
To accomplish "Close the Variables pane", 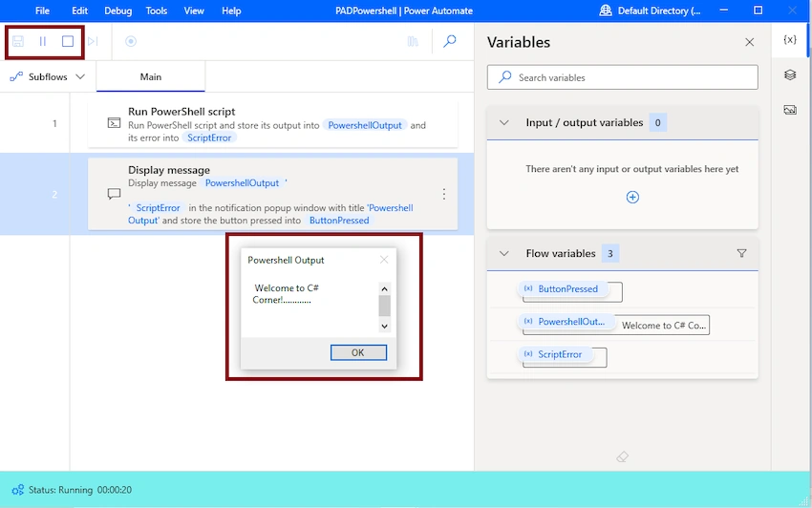I will pyautogui.click(x=749, y=42).
